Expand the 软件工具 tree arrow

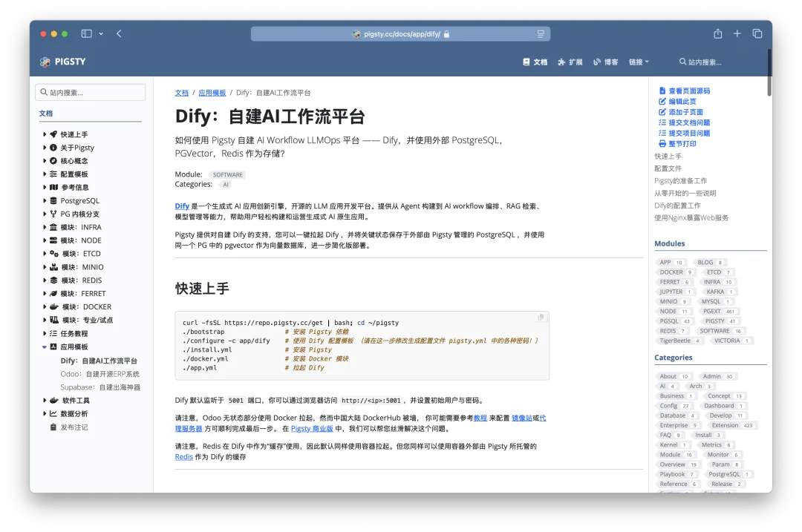45,401
